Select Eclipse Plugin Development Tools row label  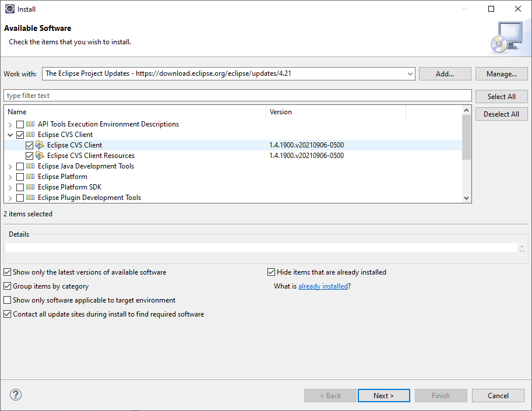[89, 198]
